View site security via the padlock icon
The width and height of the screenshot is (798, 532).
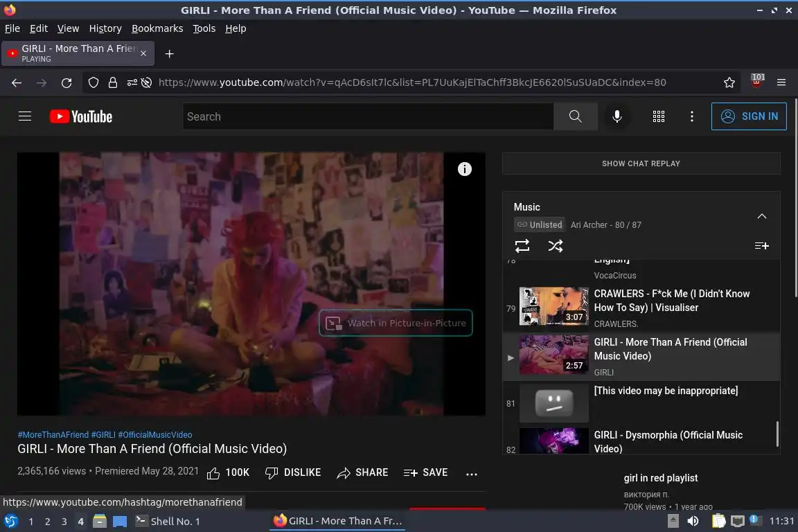pos(113,82)
